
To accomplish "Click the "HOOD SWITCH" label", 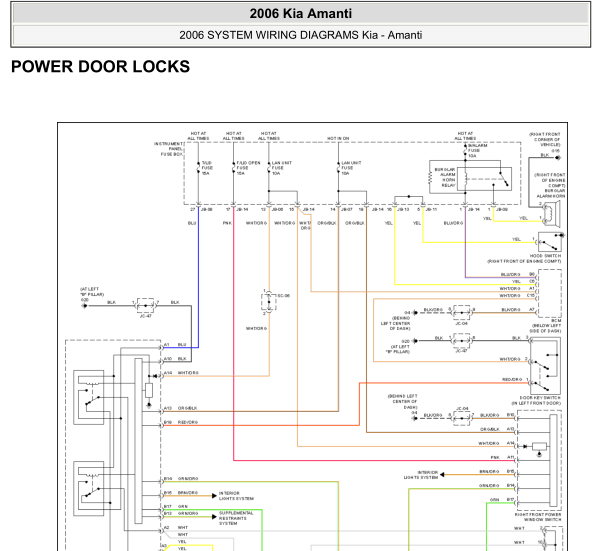I will click(545, 256).
